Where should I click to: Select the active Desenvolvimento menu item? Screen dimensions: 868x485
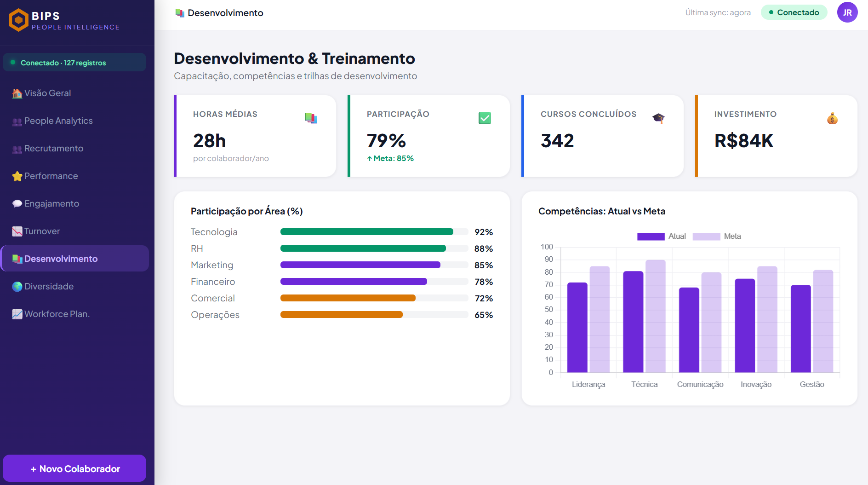pyautogui.click(x=74, y=259)
